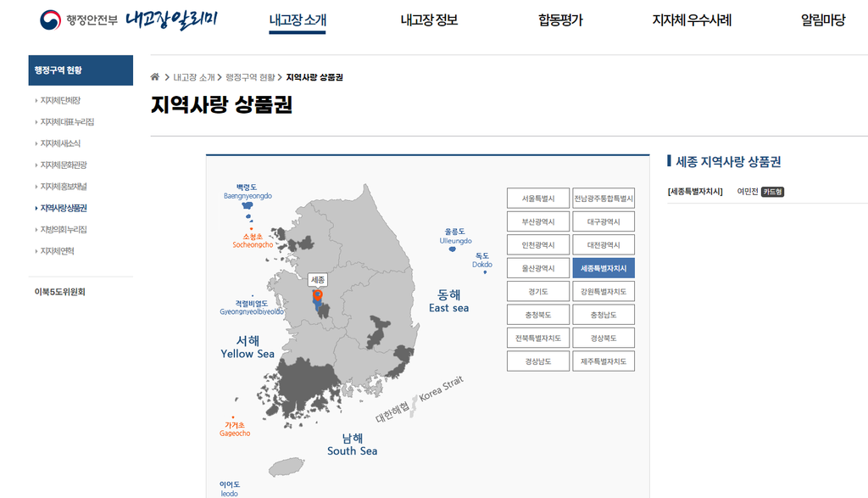Image resolution: width=868 pixels, height=498 pixels.
Task: Select 대전광역시 region button
Action: coord(604,245)
